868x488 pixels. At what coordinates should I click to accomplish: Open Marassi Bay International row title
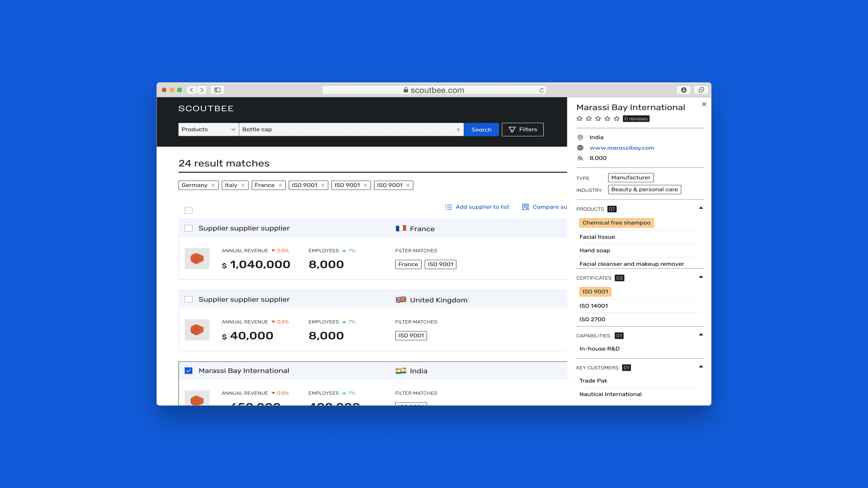coord(244,371)
